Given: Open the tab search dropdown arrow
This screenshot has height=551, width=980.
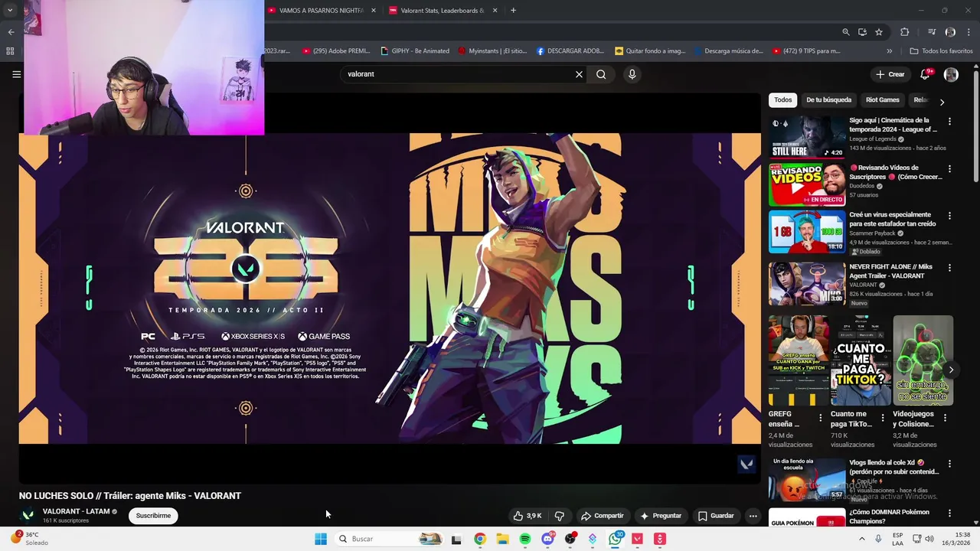Looking at the screenshot, I should click(x=10, y=11).
